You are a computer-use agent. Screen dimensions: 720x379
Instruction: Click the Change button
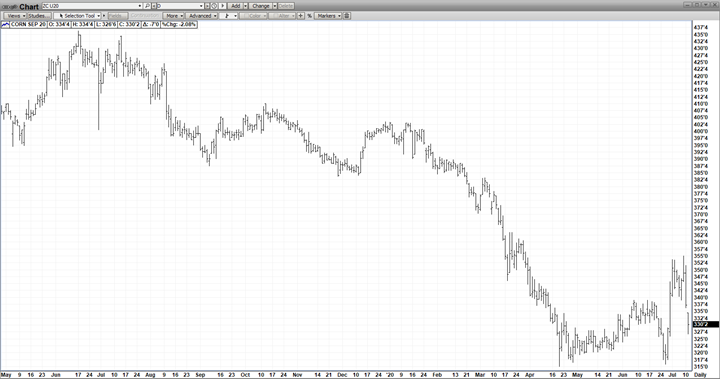261,6
